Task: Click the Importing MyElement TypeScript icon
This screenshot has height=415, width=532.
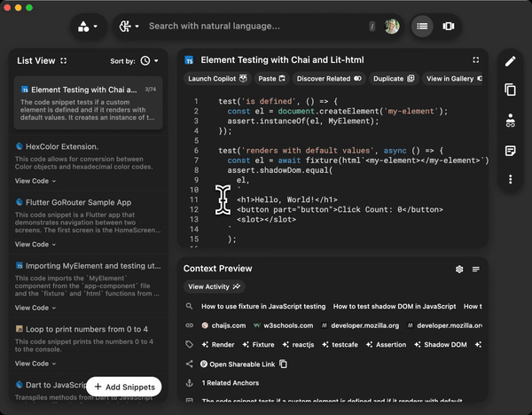Action: pos(20,265)
